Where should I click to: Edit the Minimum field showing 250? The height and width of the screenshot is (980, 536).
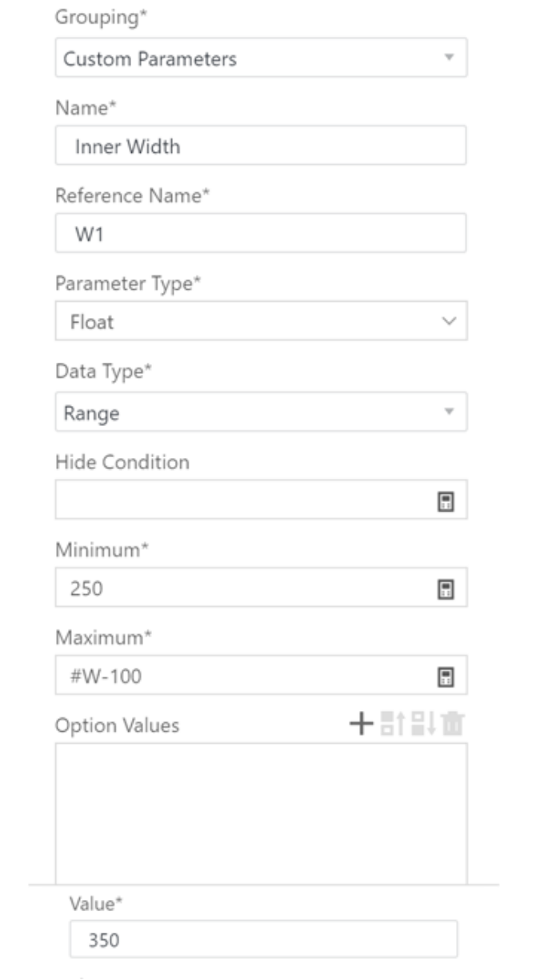240,589
